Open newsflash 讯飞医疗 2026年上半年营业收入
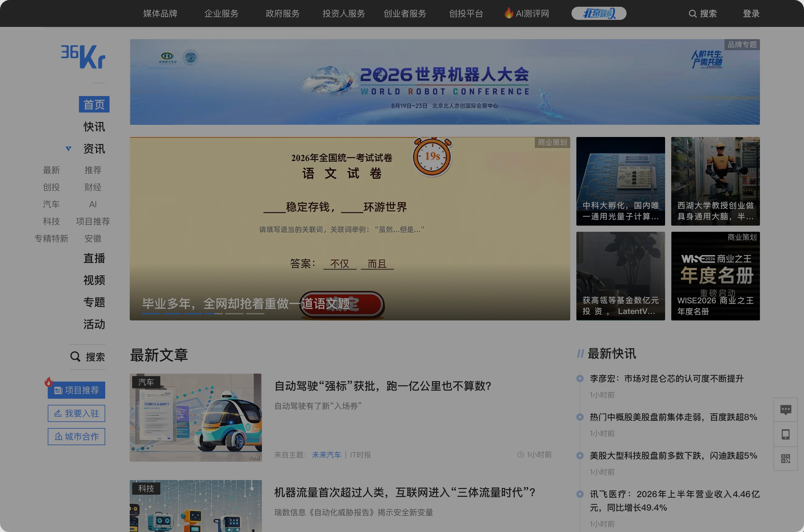This screenshot has height=532, width=804. click(675, 501)
